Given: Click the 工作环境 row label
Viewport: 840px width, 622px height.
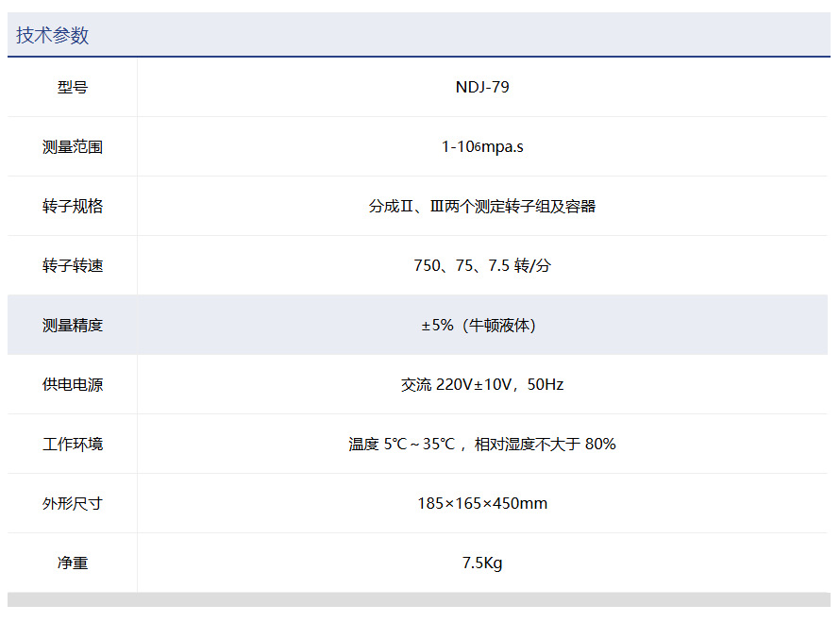Looking at the screenshot, I should click(73, 445).
